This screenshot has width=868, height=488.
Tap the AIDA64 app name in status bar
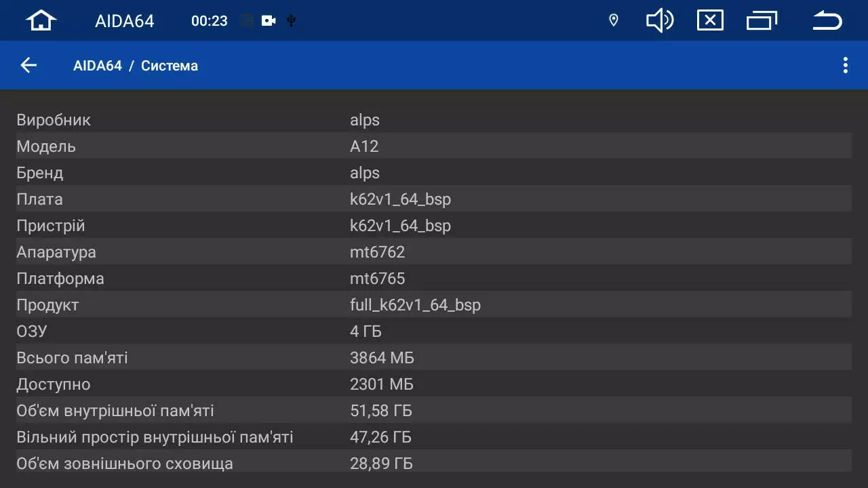(x=125, y=21)
